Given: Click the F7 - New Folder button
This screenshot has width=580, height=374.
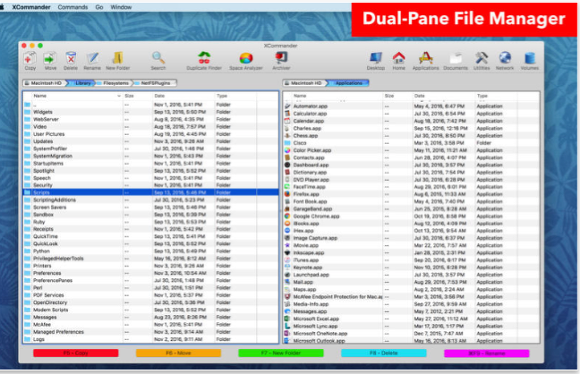Looking at the screenshot, I should (281, 353).
